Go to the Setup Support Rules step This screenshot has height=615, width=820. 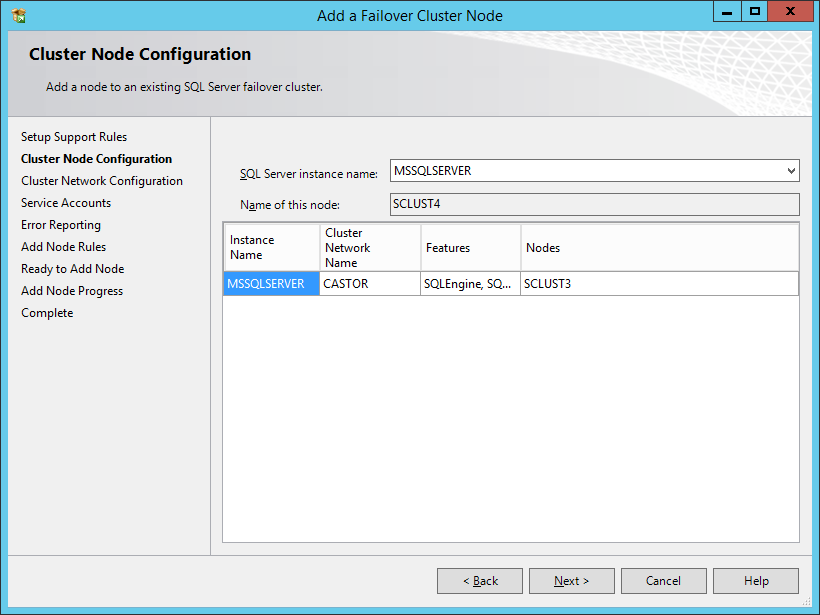pos(74,137)
